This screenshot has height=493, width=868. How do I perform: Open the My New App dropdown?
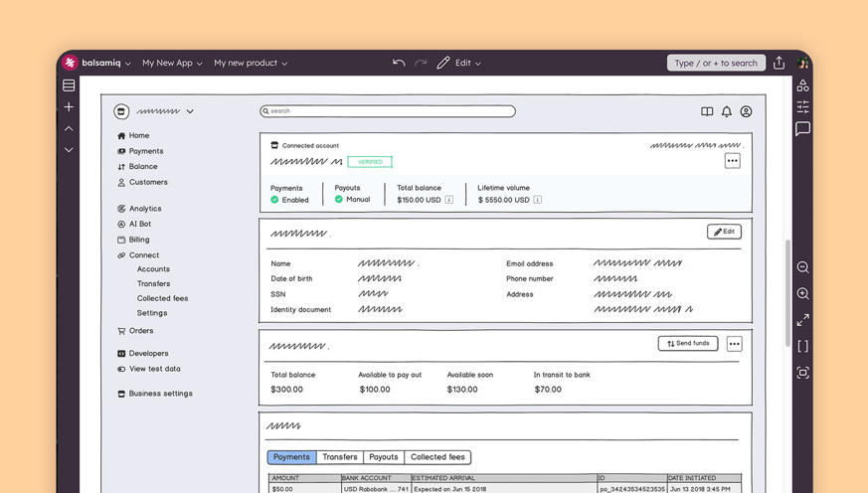[171, 63]
